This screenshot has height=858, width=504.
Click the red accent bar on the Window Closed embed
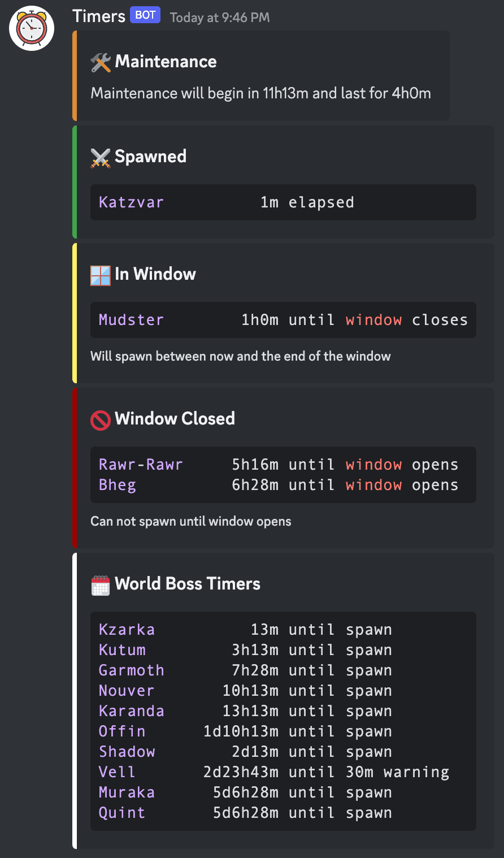click(74, 468)
